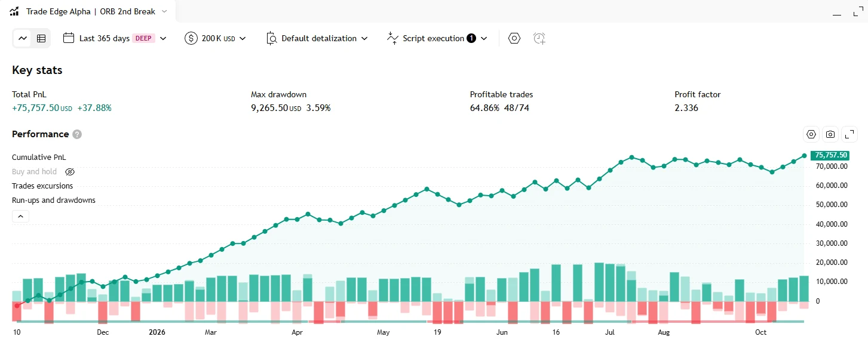Image resolution: width=868 pixels, height=355 pixels.
Task: Click the Profitable trades label
Action: point(502,94)
